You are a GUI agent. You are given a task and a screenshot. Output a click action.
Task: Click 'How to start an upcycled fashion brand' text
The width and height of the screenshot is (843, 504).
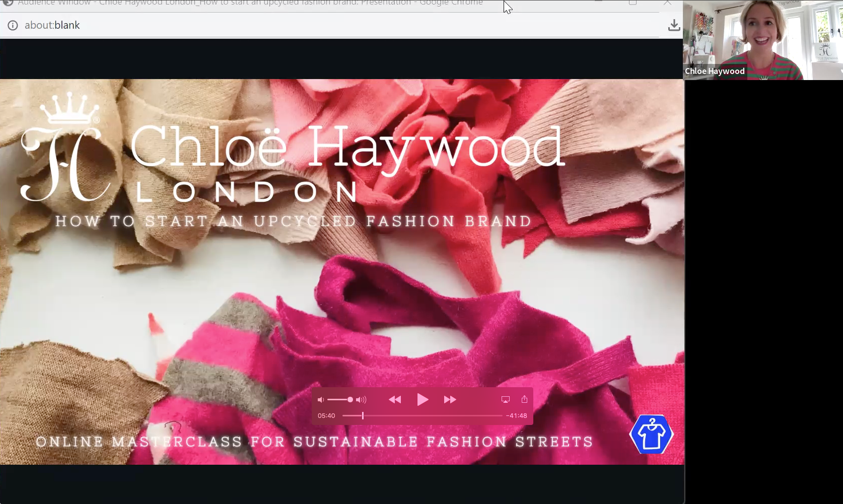click(x=293, y=221)
